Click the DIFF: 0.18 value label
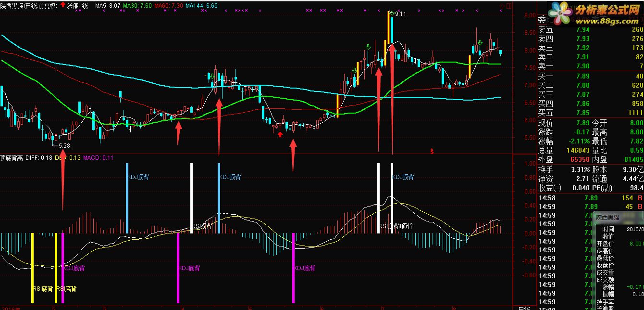Image resolution: width=644 pixels, height=310 pixels. coord(38,157)
